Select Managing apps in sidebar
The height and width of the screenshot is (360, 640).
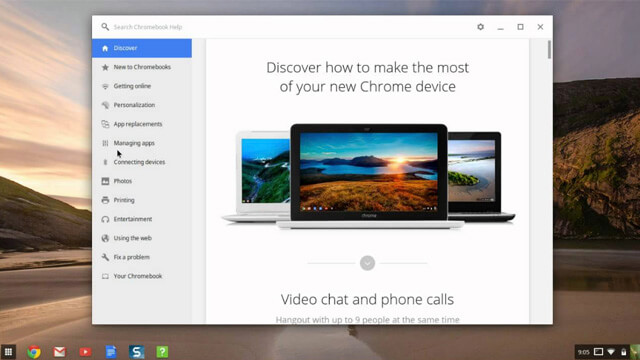pyautogui.click(x=142, y=143)
